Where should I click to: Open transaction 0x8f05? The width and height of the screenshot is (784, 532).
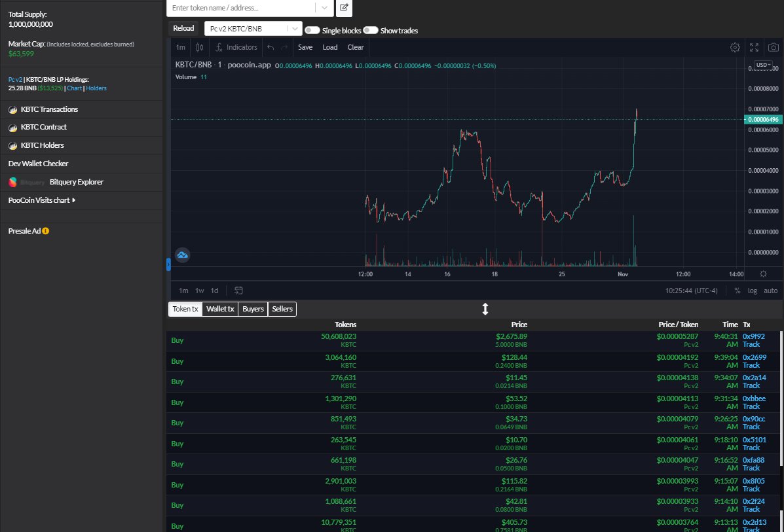tap(753, 481)
